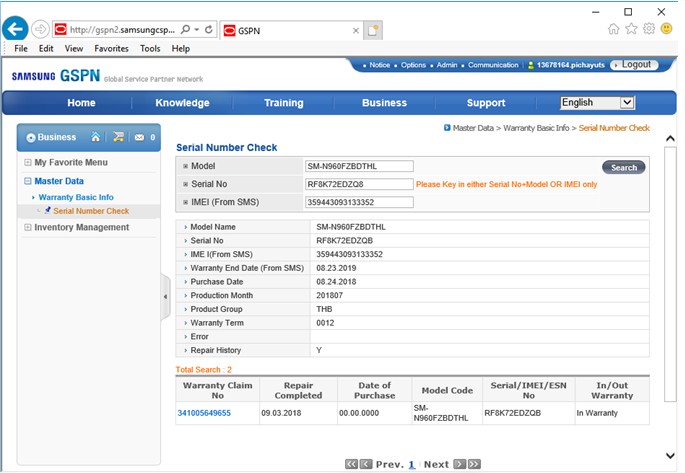Click the content scroll up arrow
The width and height of the screenshot is (685, 473).
tap(670, 139)
